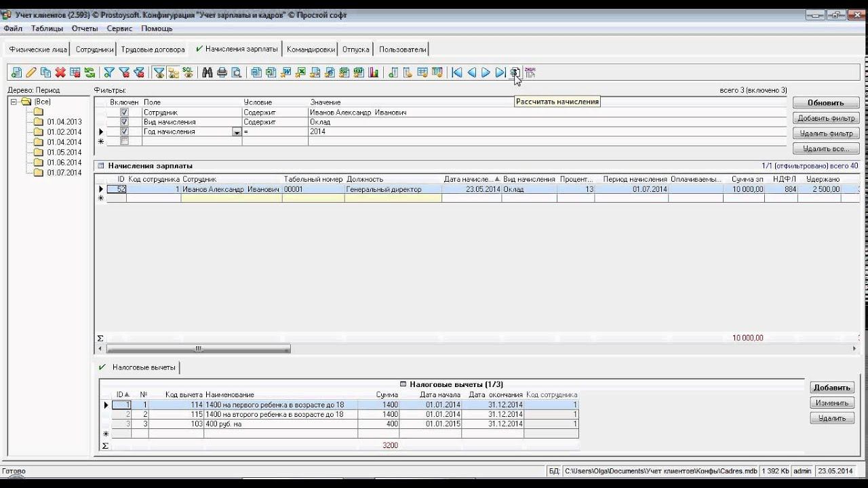Uncheck the Год начисления filter checkbox
868x488 pixels.
124,131
